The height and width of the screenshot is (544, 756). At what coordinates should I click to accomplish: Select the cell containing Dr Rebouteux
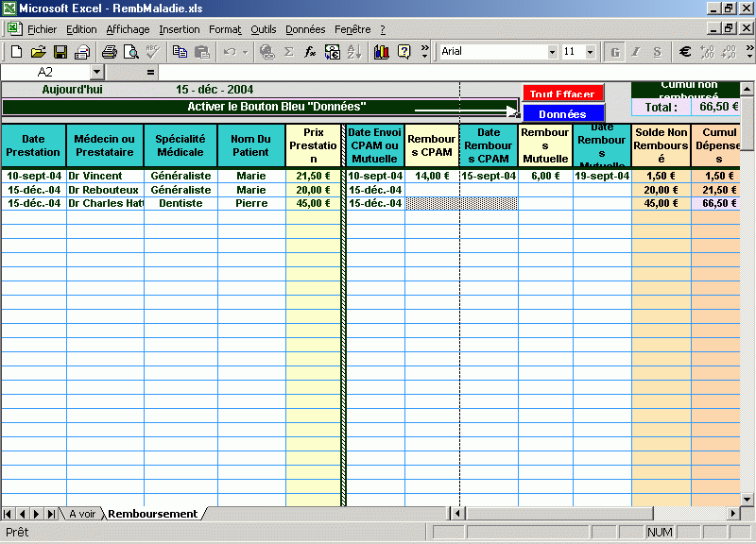(x=105, y=190)
